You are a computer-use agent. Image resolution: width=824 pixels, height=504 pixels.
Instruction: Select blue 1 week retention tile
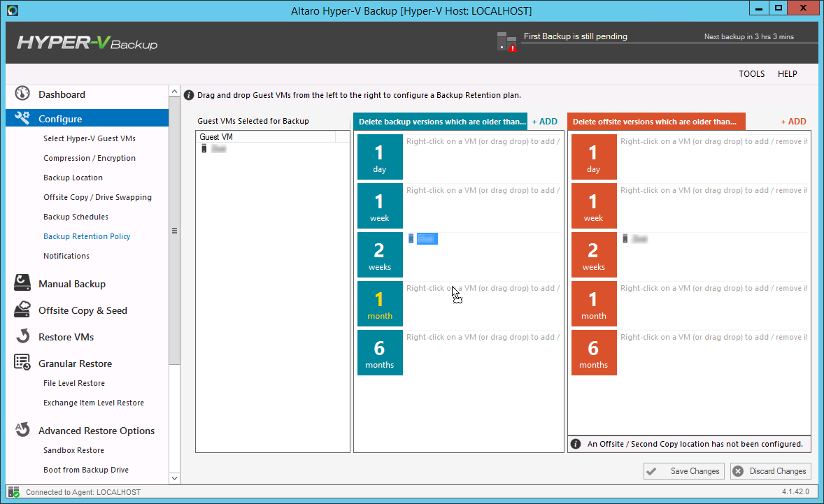380,206
